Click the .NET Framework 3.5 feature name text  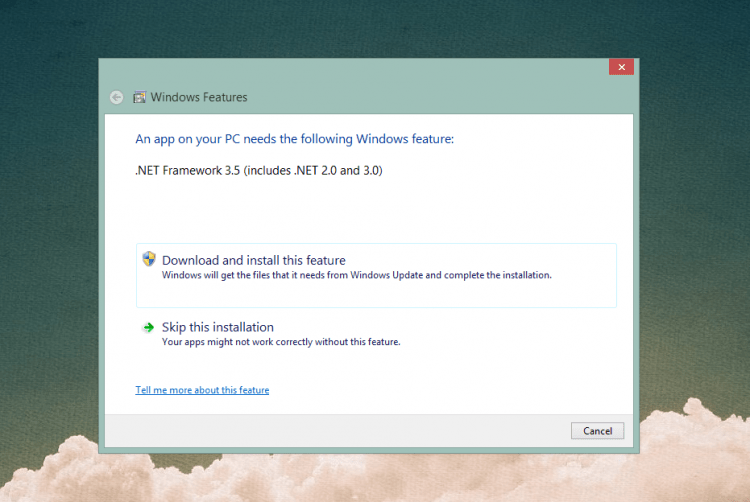(x=259, y=171)
